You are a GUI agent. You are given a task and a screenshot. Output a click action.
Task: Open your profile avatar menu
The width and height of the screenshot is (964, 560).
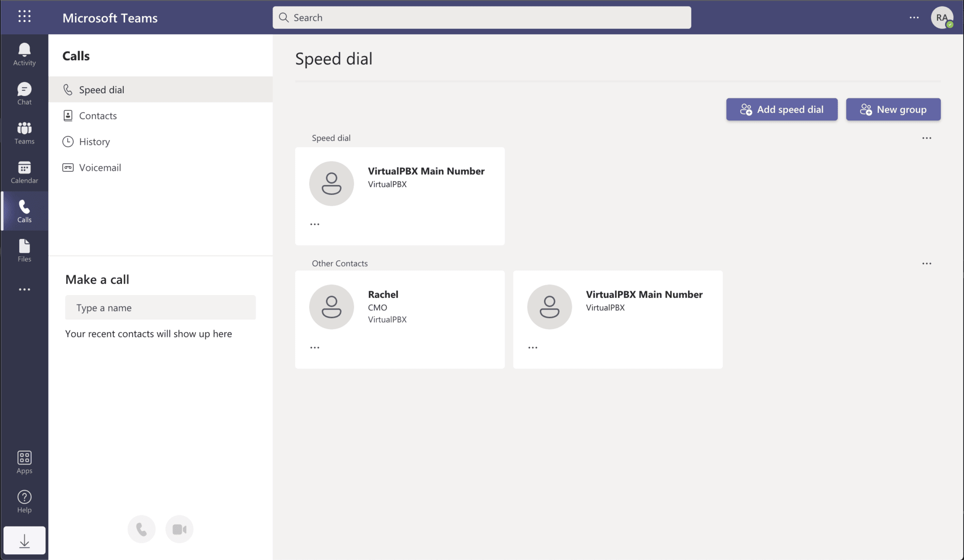tap(942, 17)
